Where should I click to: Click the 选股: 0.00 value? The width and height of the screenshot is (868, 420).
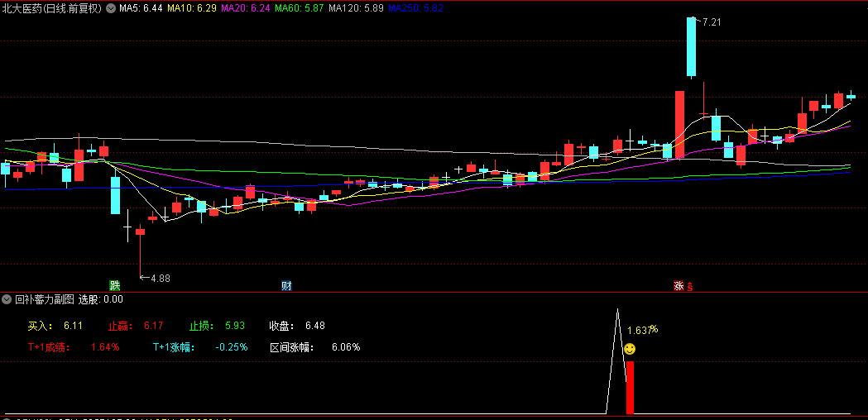[101, 299]
